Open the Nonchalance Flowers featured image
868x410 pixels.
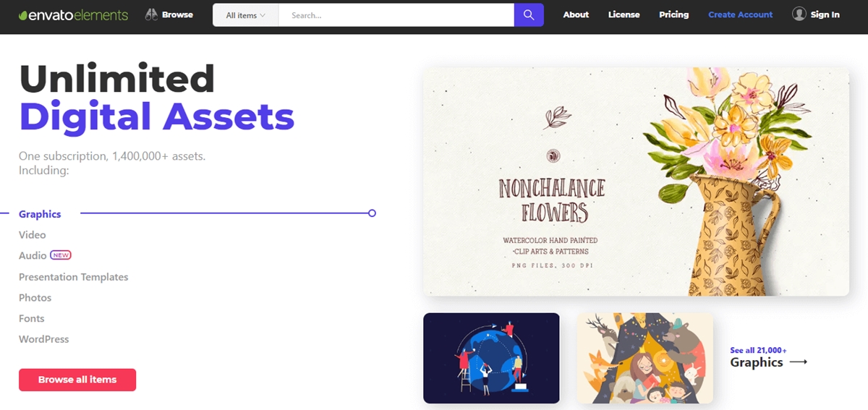636,181
